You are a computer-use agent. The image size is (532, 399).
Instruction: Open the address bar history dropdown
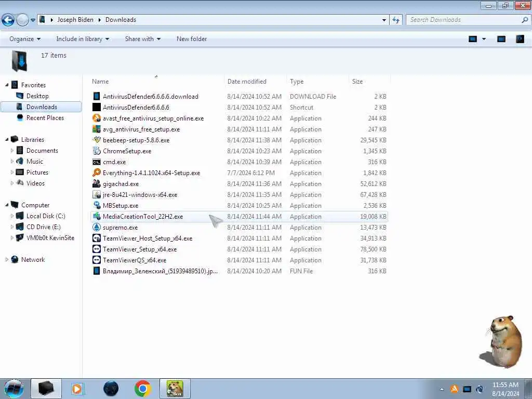click(x=384, y=20)
